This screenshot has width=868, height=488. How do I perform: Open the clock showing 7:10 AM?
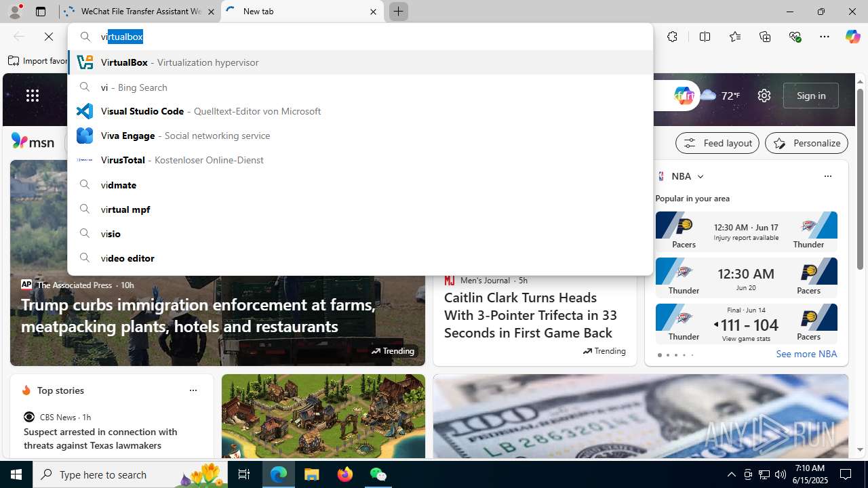(810, 474)
